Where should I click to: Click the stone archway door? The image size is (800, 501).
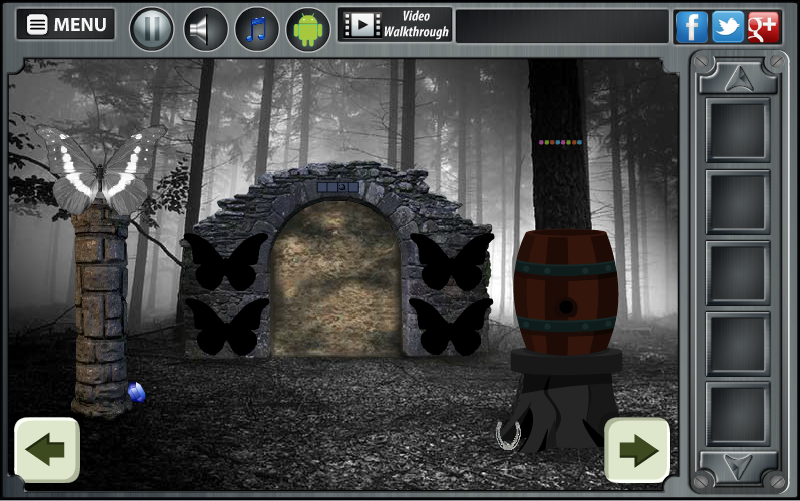(336, 278)
